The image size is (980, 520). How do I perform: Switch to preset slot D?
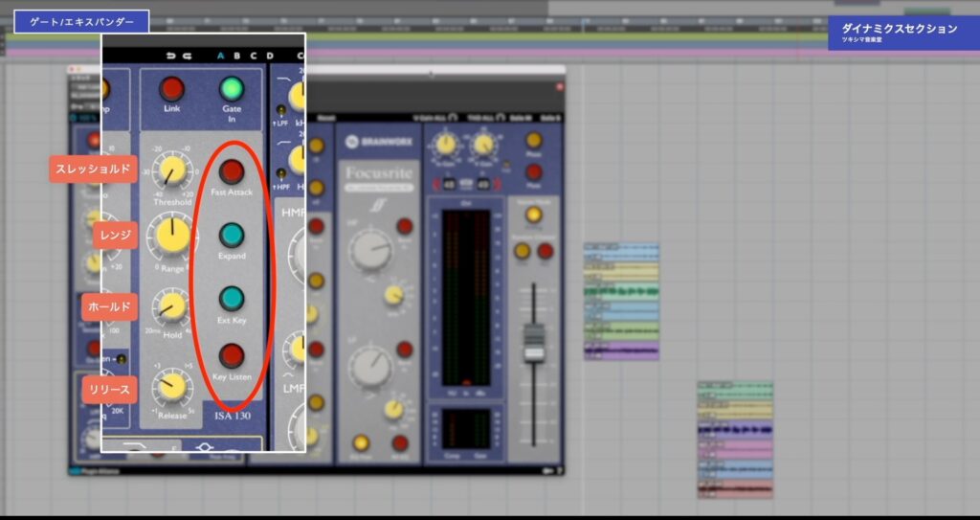coord(270,56)
